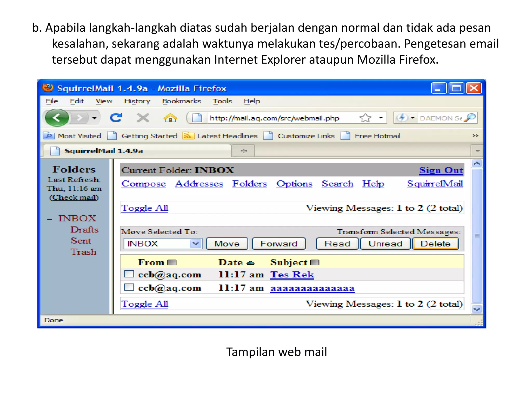This screenshot has height=399, width=532.
Task: Open the File menu
Action: [x=52, y=101]
